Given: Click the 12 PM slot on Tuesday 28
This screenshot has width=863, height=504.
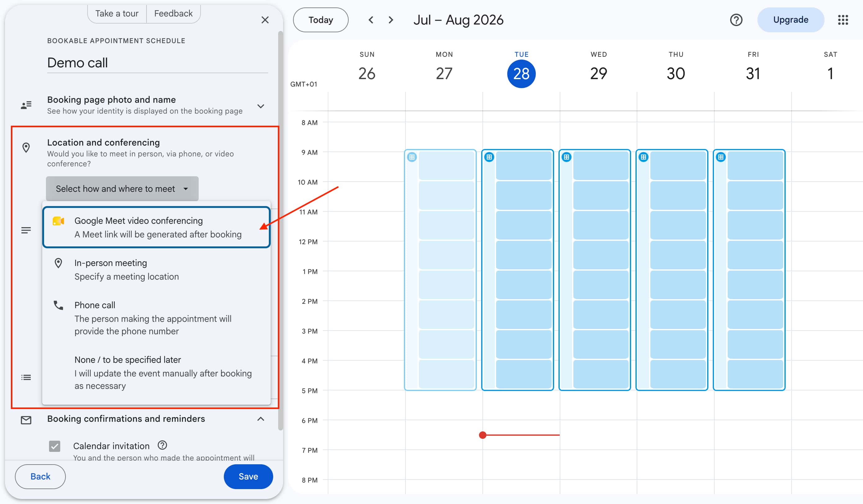Looking at the screenshot, I should 524,255.
